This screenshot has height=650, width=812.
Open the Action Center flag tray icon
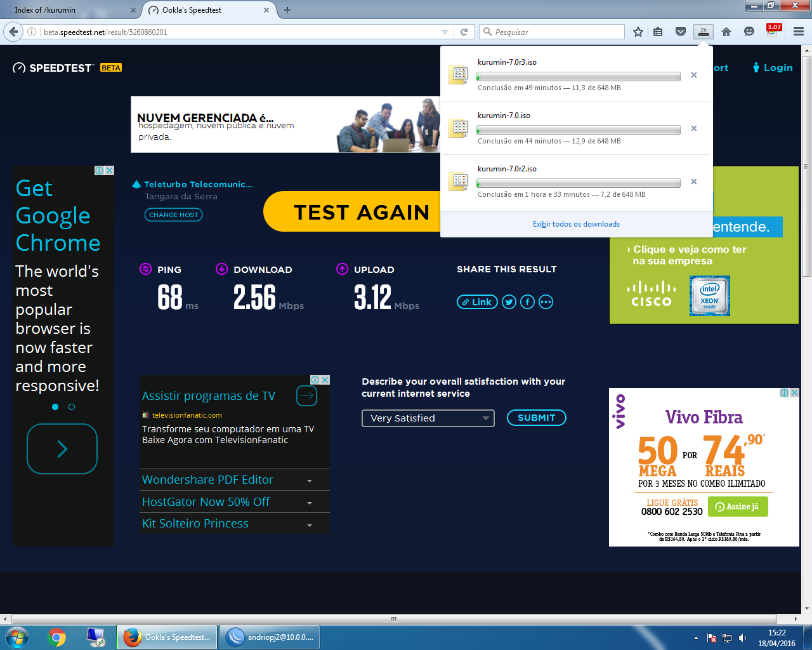coord(712,638)
